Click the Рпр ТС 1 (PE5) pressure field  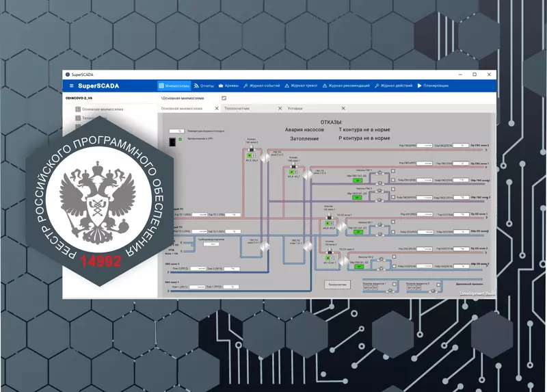[x=200, y=215]
